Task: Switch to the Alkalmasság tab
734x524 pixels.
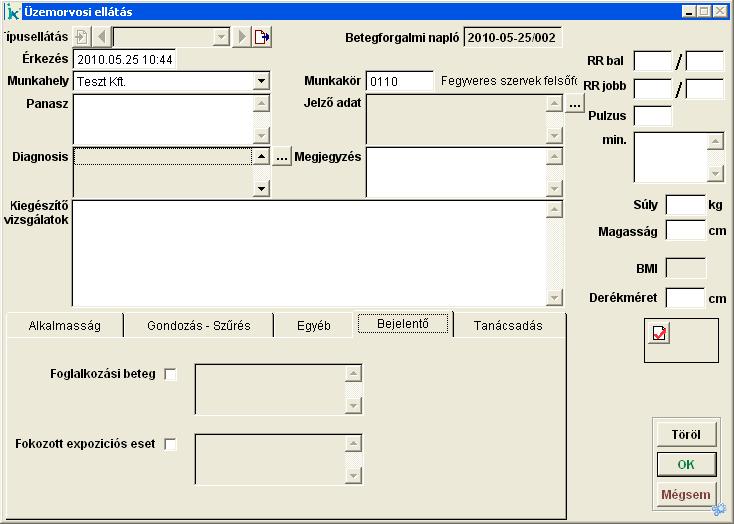Action: (65, 325)
